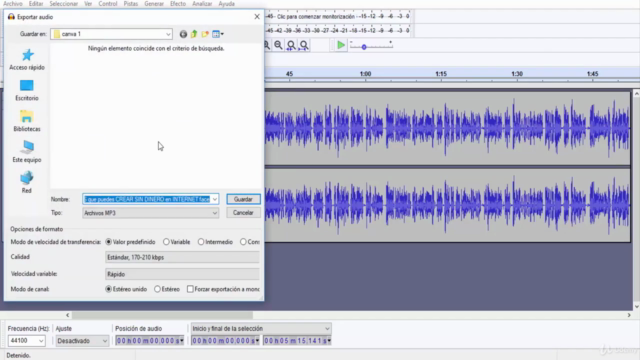The image size is (640, 360).
Task: Open the Editar menu
Action: (x=36, y=4)
